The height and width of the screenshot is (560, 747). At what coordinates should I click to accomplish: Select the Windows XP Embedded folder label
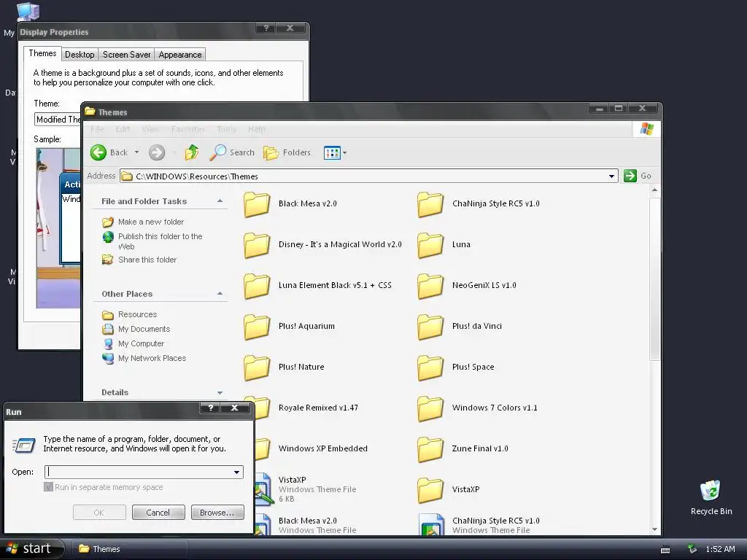click(x=323, y=449)
